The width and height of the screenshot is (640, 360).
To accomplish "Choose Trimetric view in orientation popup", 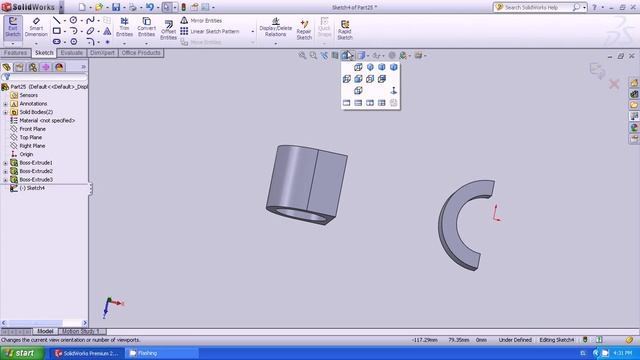I will [382, 67].
